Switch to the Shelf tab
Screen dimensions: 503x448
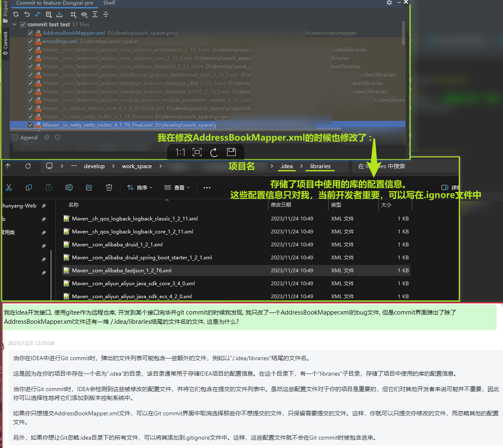109,3
